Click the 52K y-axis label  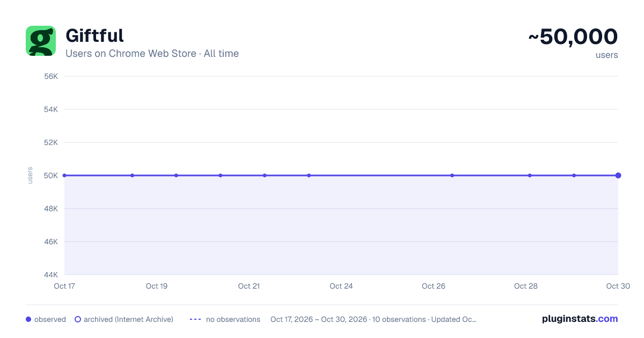tap(51, 142)
